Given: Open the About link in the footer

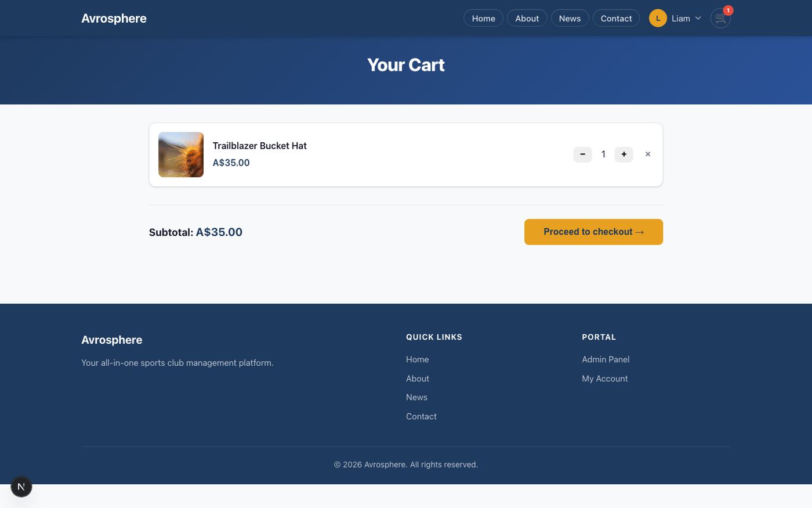Looking at the screenshot, I should click(417, 379).
